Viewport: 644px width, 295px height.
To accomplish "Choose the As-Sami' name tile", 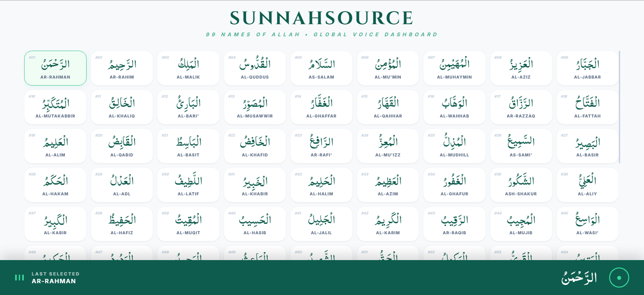I will pyautogui.click(x=521, y=146).
